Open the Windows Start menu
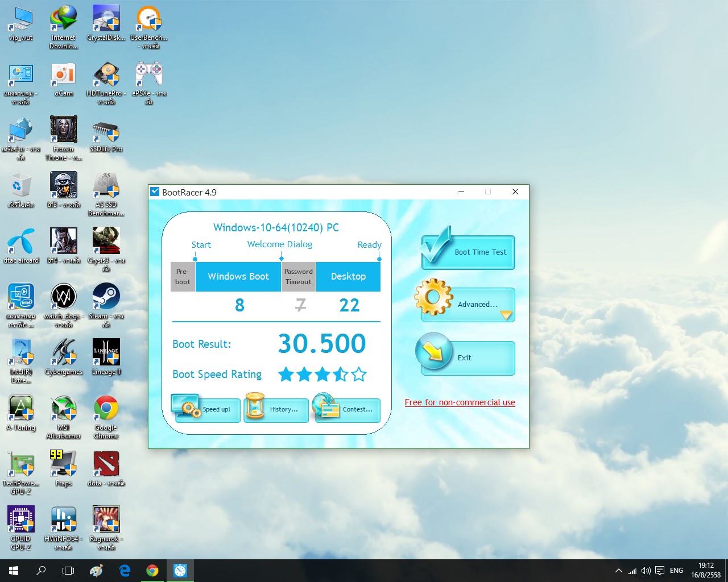The width and height of the screenshot is (728, 582). point(14,571)
